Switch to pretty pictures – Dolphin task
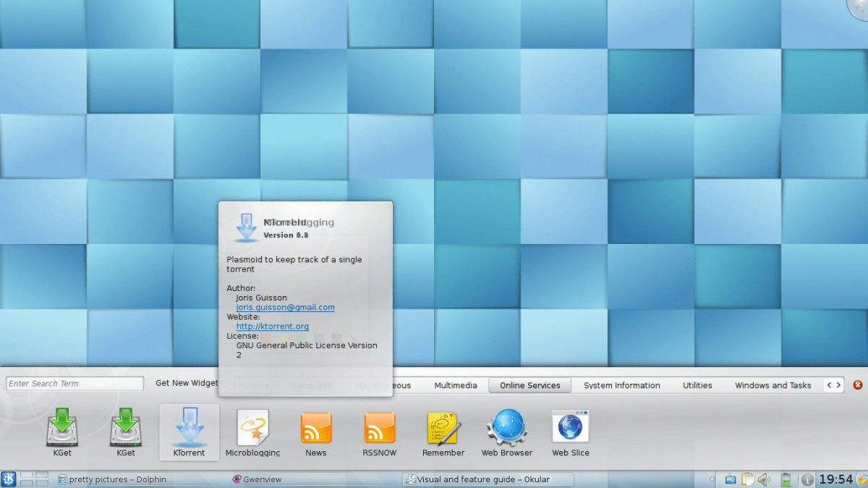Viewport: 868px width, 488px height. pyautogui.click(x=113, y=479)
